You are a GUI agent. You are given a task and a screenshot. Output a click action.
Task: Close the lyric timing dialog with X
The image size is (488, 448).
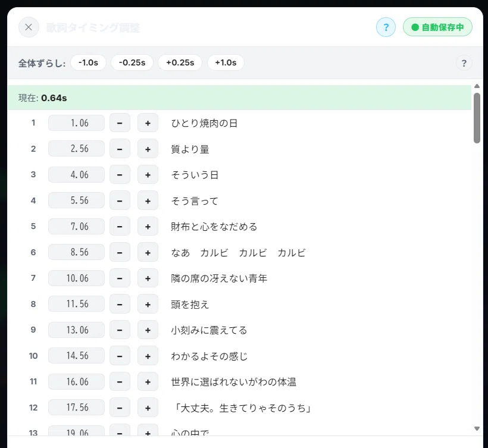click(x=29, y=27)
